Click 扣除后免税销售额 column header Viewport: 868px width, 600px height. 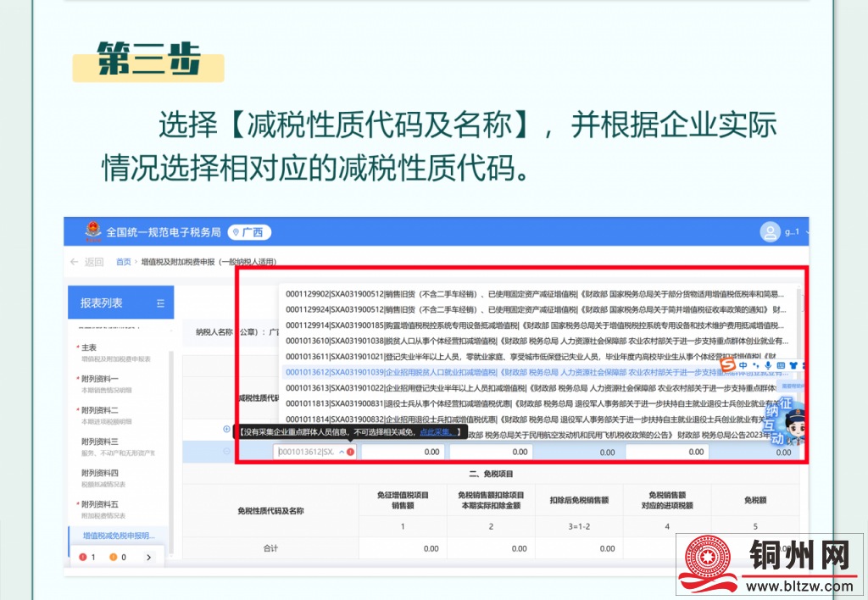[579, 500]
